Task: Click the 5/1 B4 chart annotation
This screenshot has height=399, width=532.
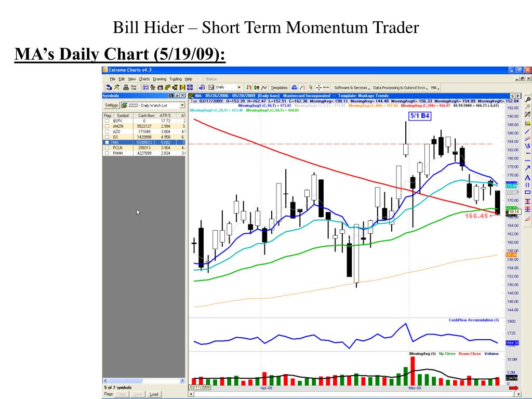Action: tap(420, 116)
